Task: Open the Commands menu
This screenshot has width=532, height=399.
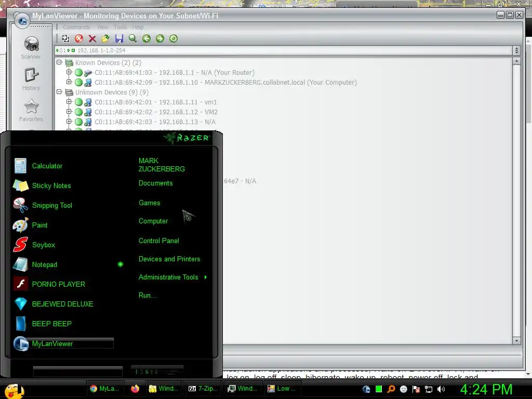Action: tap(77, 27)
